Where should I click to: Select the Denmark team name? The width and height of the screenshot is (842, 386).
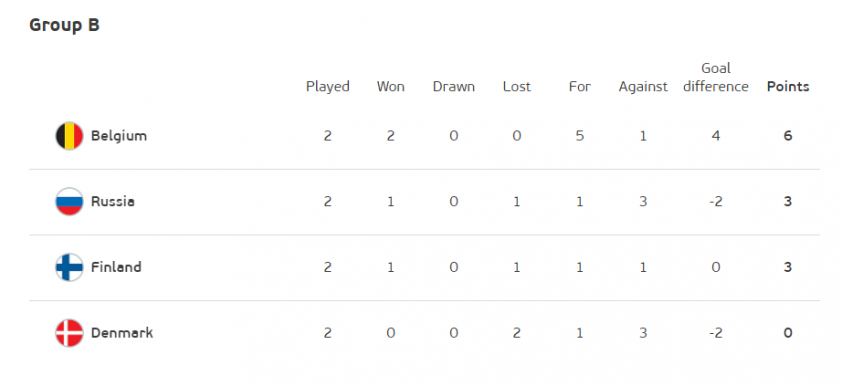[x=122, y=333]
